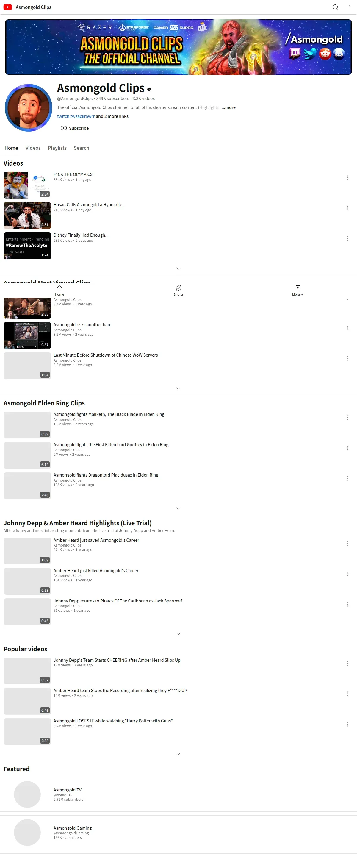The image size is (357, 868).
Task: Open options for Team Starts CHEERING video
Action: pyautogui.click(x=347, y=664)
